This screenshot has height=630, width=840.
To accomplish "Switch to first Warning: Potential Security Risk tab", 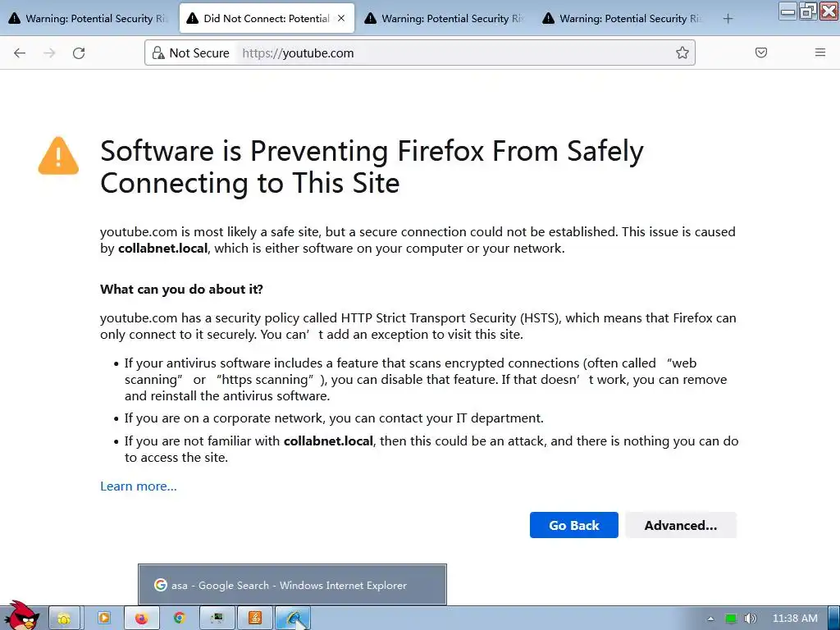I will tap(89, 19).
